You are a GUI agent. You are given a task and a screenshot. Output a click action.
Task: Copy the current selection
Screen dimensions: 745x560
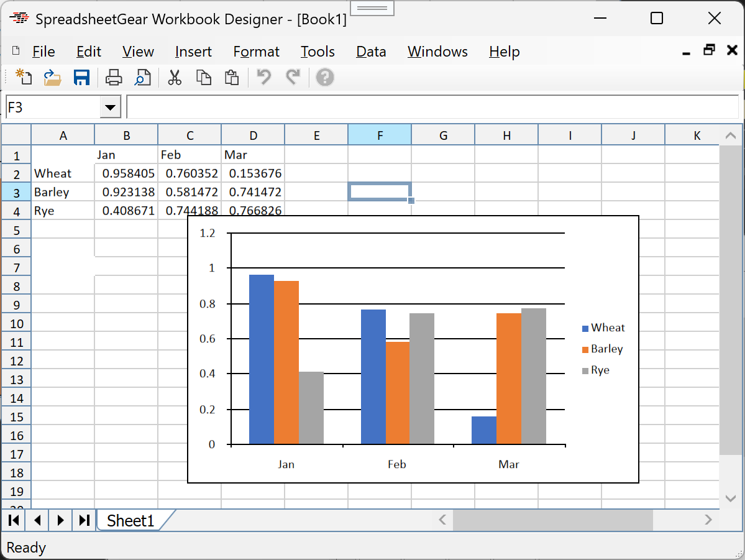click(x=204, y=77)
